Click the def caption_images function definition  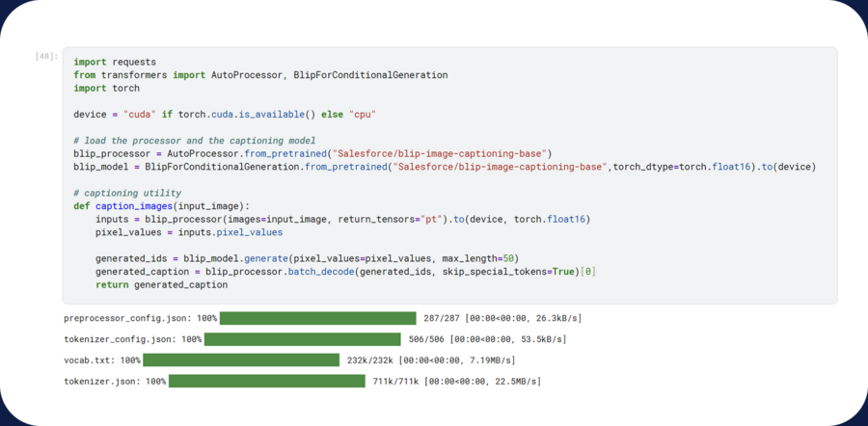point(161,206)
